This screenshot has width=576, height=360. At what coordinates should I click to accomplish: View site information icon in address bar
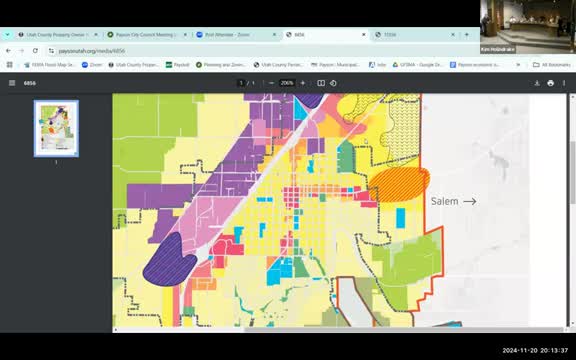tap(51, 51)
